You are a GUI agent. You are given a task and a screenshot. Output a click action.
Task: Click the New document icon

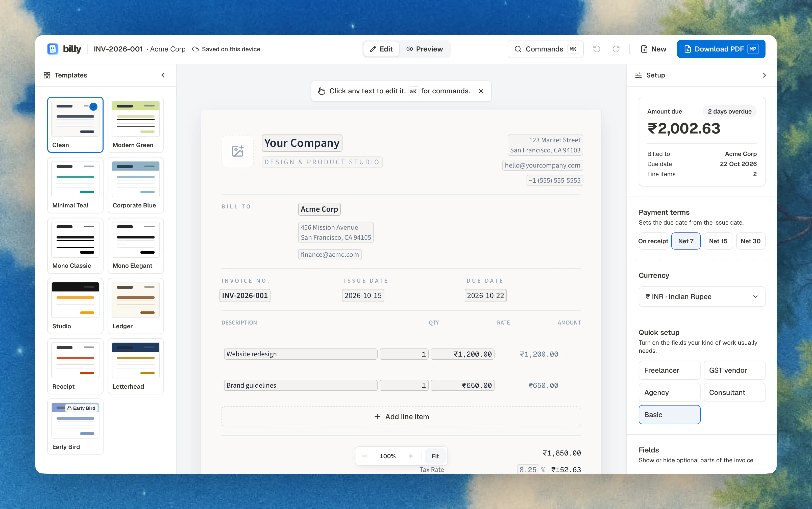(x=644, y=49)
